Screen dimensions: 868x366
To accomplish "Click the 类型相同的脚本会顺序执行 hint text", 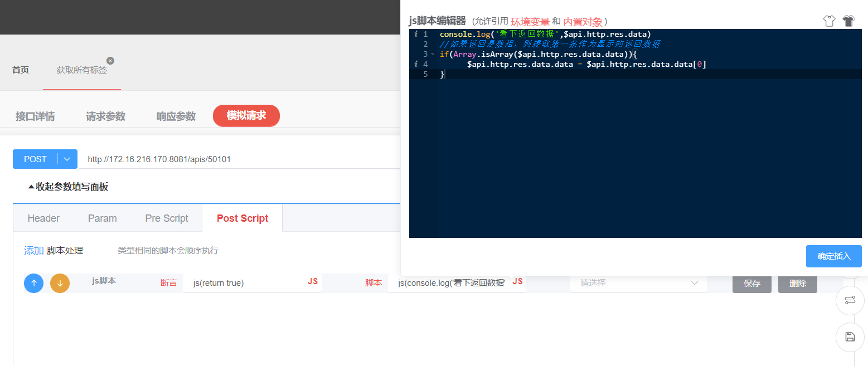I will [168, 251].
